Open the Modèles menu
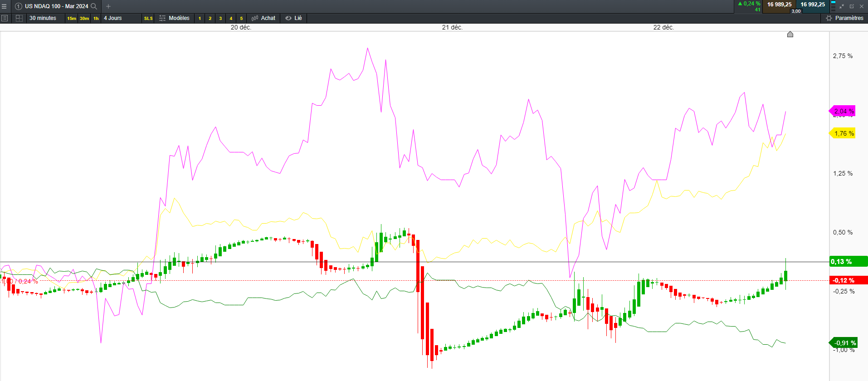Screen dimensions: 868x381 (x=174, y=18)
